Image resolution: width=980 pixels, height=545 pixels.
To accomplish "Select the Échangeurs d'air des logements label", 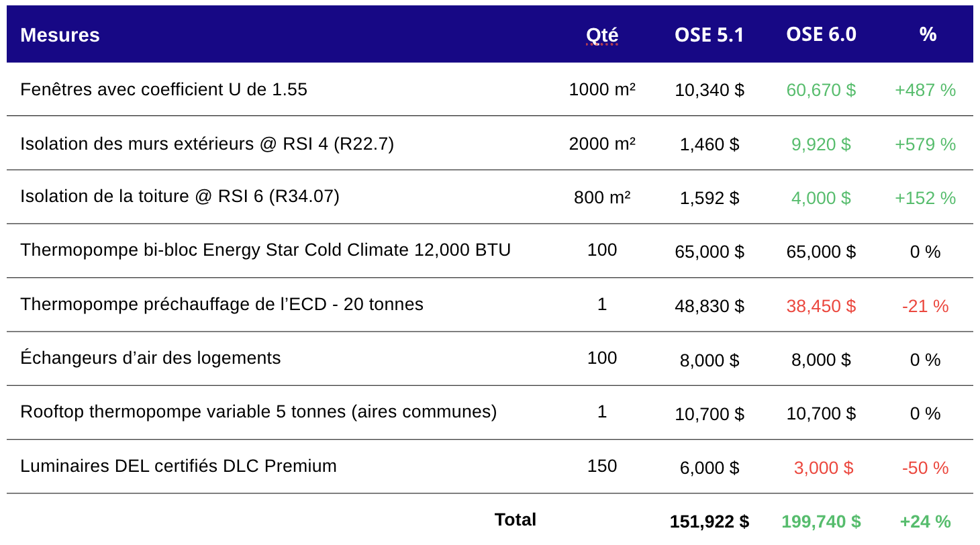I will (150, 358).
